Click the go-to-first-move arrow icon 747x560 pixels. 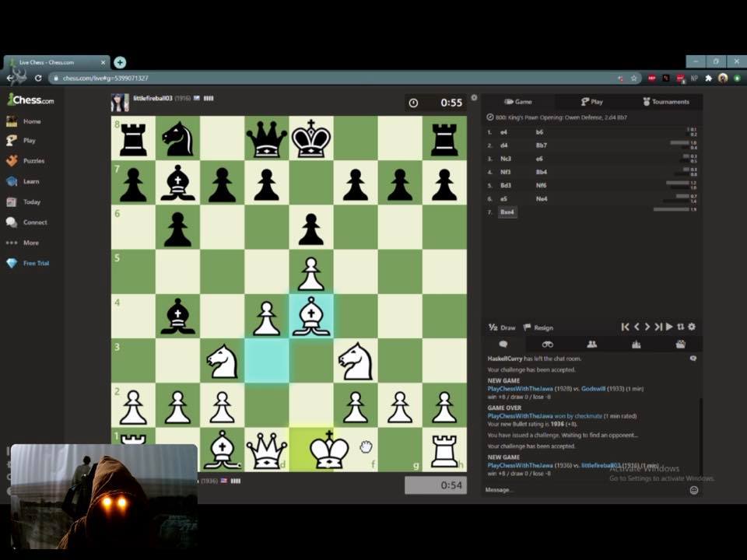(x=625, y=327)
